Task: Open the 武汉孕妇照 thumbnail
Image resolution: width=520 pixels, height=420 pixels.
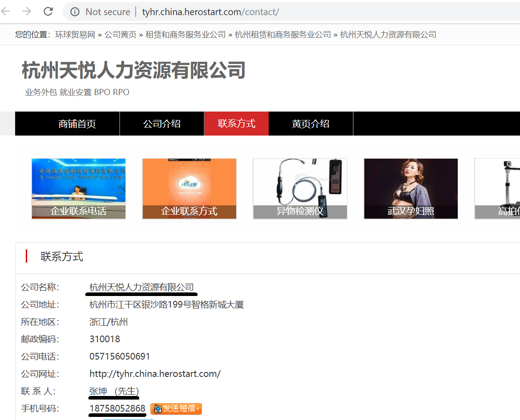Action: (411, 188)
